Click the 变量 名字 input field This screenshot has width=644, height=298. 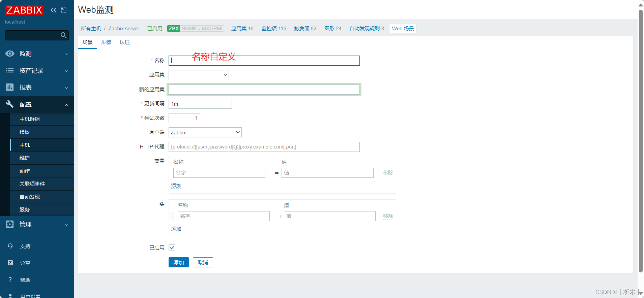pos(219,173)
